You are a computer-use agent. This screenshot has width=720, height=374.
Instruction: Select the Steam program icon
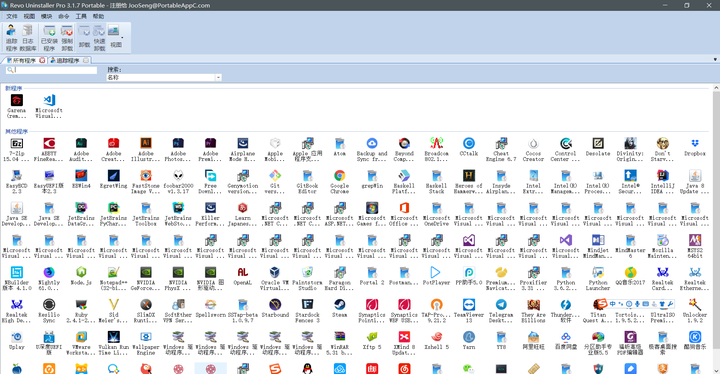(x=339, y=308)
